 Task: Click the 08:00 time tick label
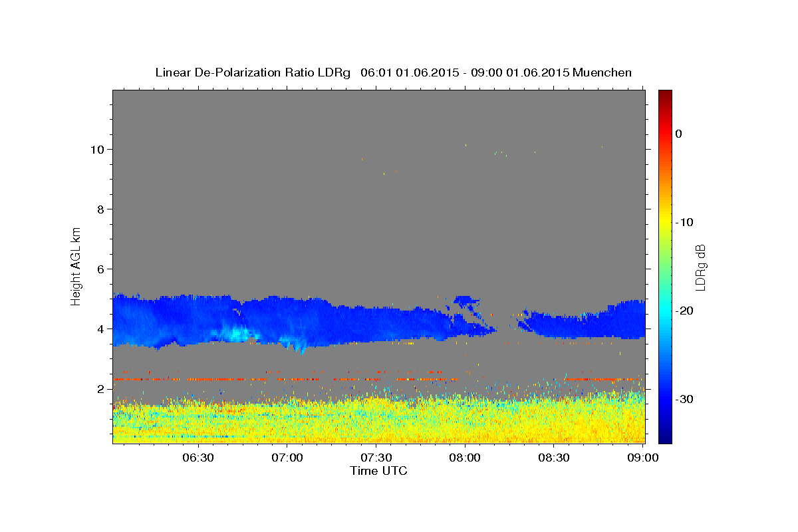point(465,458)
